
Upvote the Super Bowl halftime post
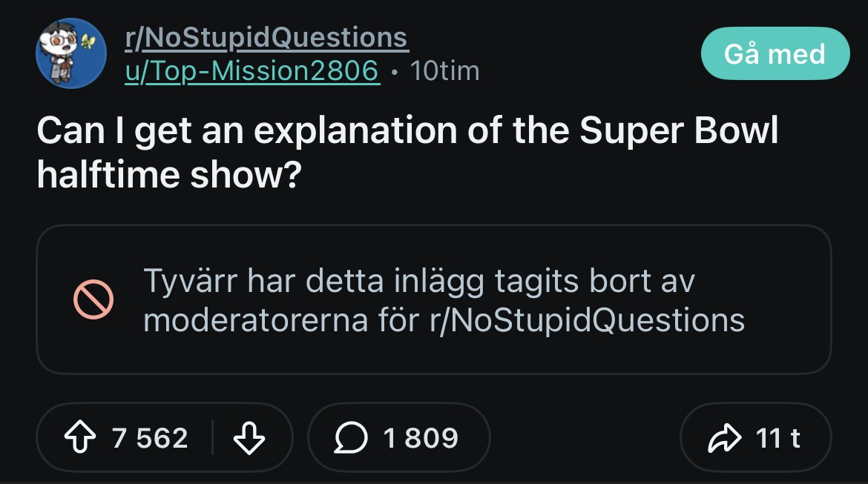[82, 438]
